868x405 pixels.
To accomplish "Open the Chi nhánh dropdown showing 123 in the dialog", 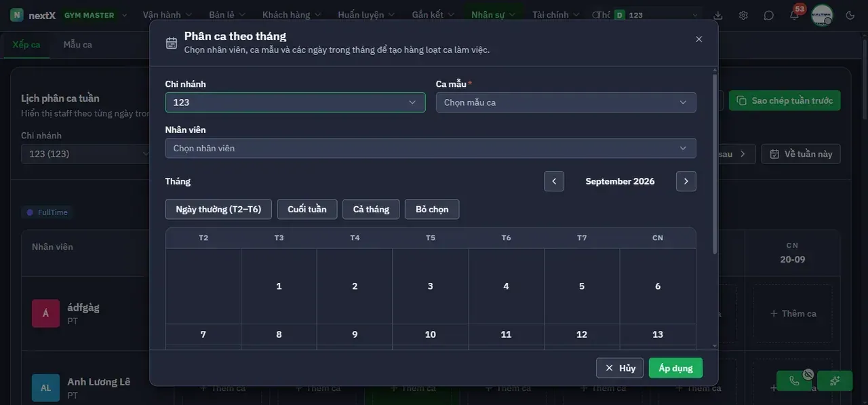I will [x=295, y=102].
